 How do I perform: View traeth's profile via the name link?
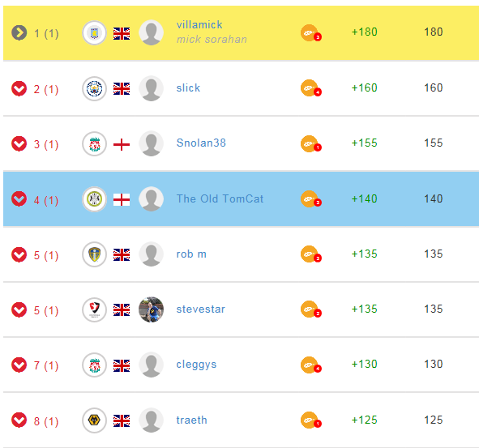coord(191,420)
